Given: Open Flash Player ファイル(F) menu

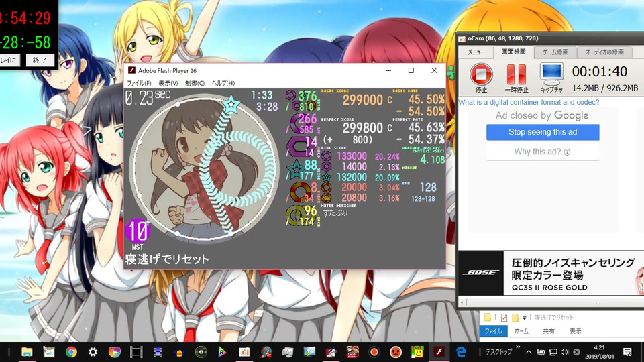Looking at the screenshot, I should click(x=139, y=83).
